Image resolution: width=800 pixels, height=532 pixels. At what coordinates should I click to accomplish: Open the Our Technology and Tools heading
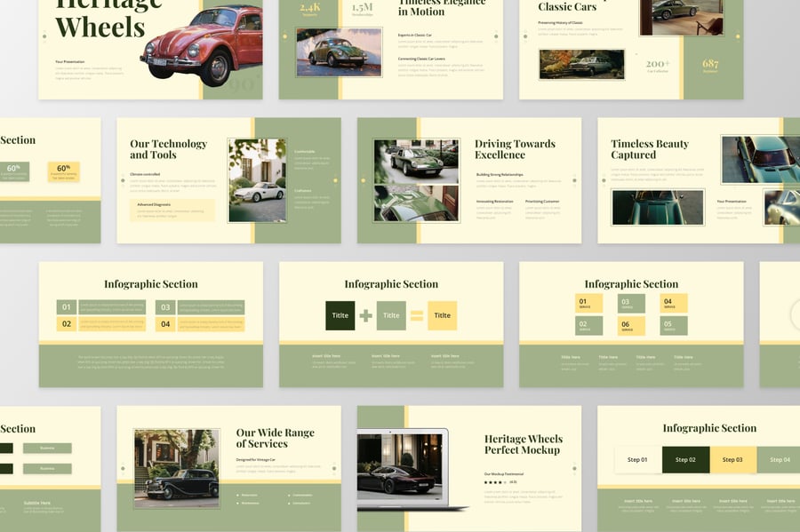(x=168, y=149)
